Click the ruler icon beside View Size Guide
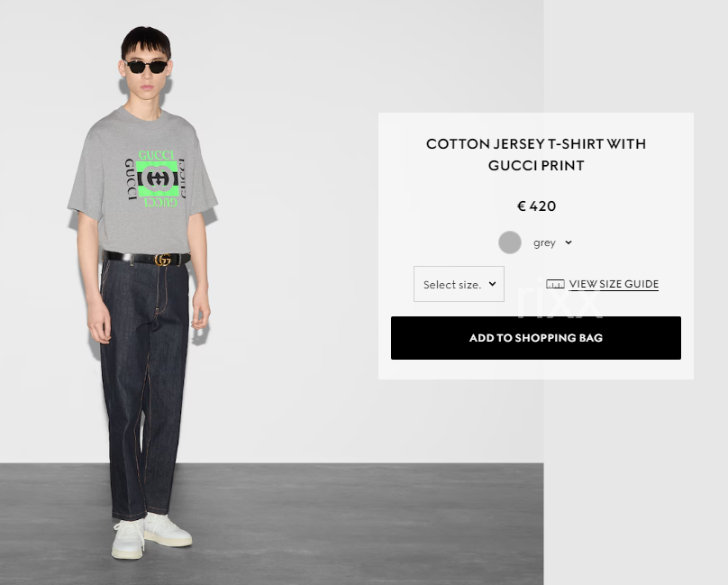728x585 pixels. click(x=555, y=284)
